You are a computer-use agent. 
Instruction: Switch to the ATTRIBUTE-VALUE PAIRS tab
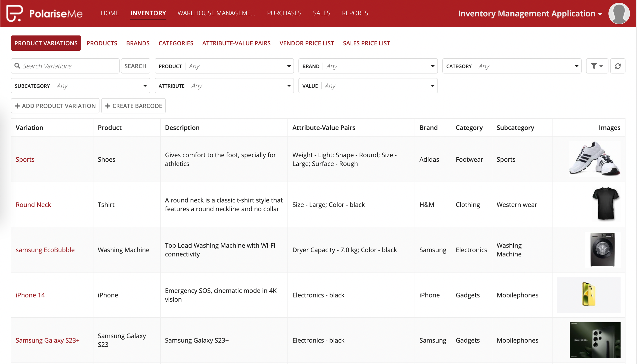point(236,43)
